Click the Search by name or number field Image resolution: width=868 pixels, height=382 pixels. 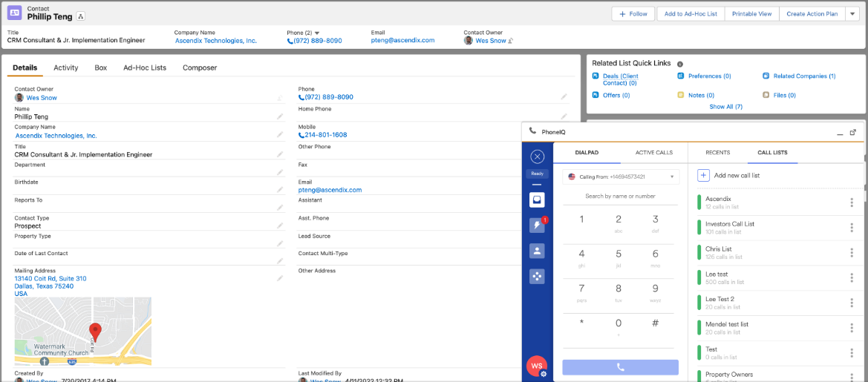click(620, 197)
